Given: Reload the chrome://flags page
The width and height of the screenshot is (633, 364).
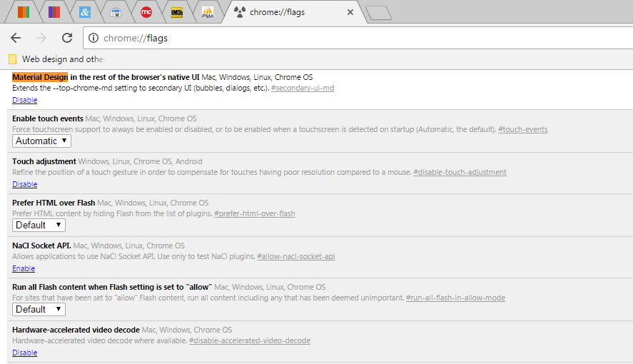Looking at the screenshot, I should [x=67, y=38].
